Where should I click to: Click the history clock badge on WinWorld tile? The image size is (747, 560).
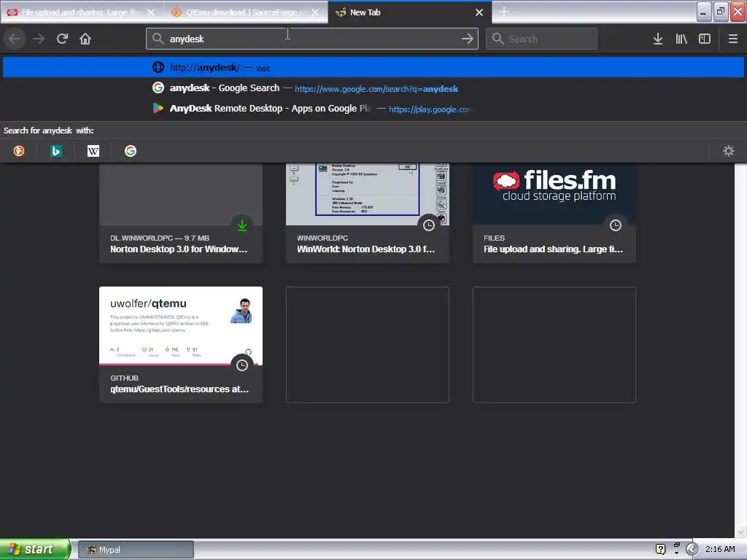pyautogui.click(x=429, y=225)
